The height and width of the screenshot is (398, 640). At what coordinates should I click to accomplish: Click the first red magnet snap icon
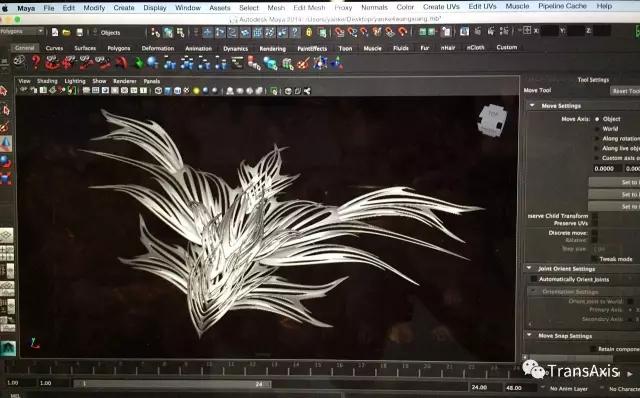(340, 32)
